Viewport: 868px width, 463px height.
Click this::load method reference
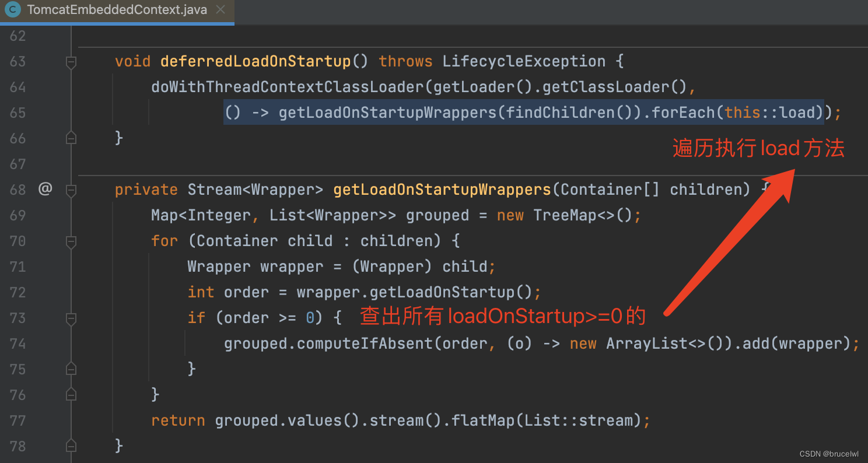(x=770, y=113)
